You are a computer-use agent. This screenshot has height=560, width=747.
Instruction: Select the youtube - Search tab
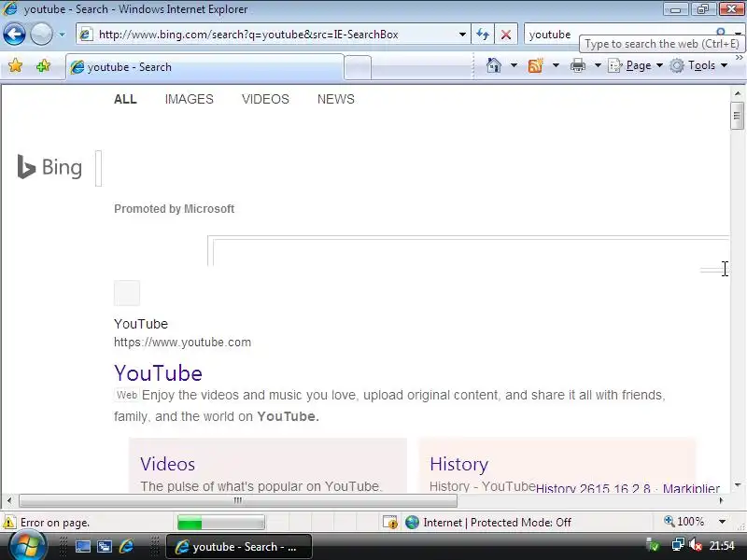[x=204, y=67]
